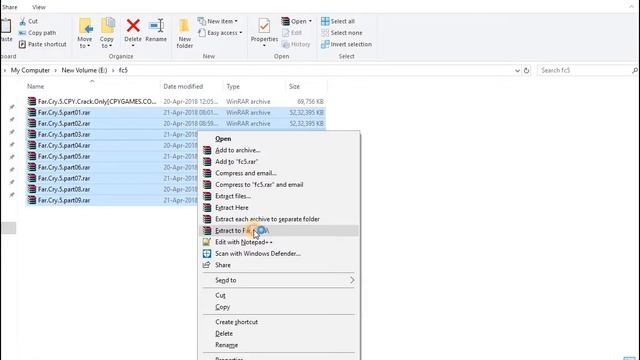Choose Open in the context menu
This screenshot has height=360, width=640.
point(279,139)
